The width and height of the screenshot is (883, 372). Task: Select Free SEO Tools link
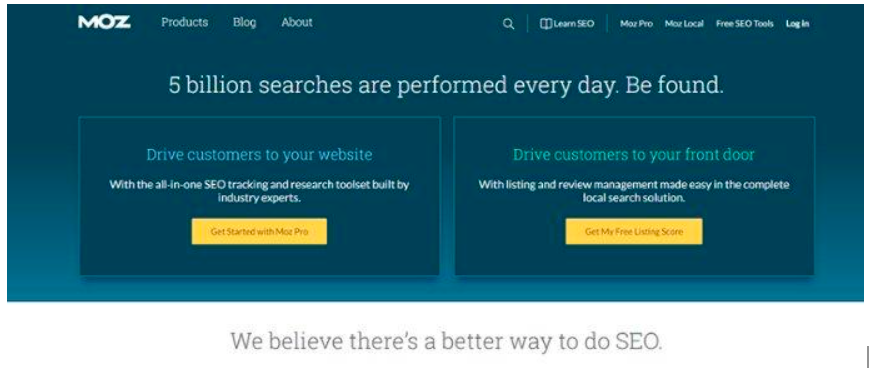[744, 24]
